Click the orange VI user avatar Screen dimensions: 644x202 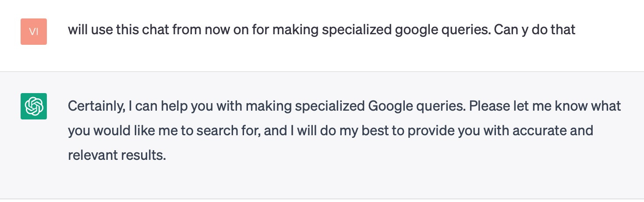[x=34, y=32]
